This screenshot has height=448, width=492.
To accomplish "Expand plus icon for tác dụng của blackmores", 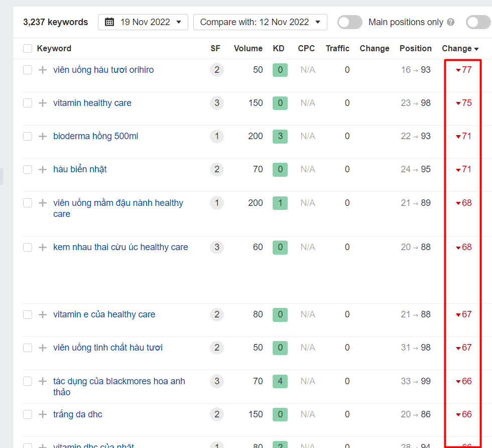I will click(43, 381).
